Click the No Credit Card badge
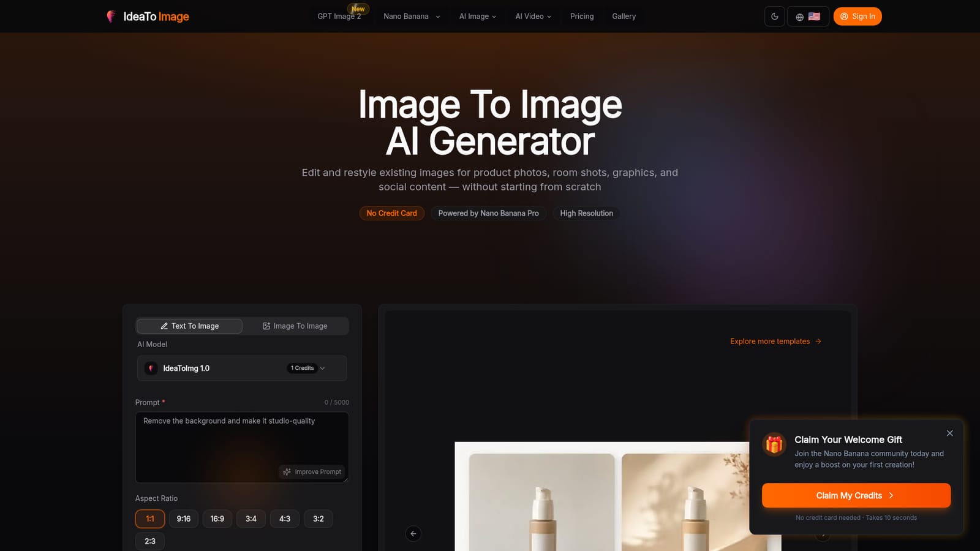This screenshot has width=980, height=551. coord(391,213)
